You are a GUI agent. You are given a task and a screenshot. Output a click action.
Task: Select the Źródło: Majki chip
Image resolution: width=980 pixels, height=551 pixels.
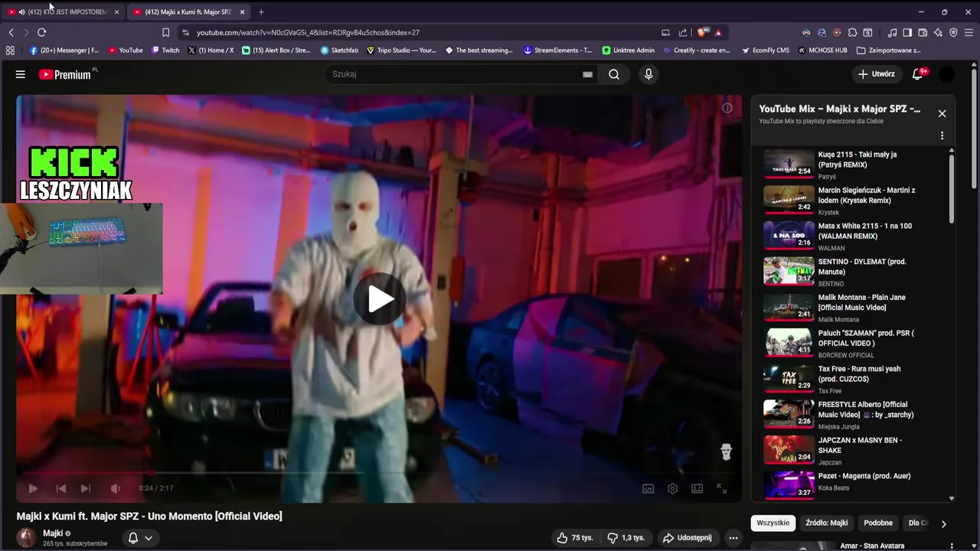[x=826, y=523]
